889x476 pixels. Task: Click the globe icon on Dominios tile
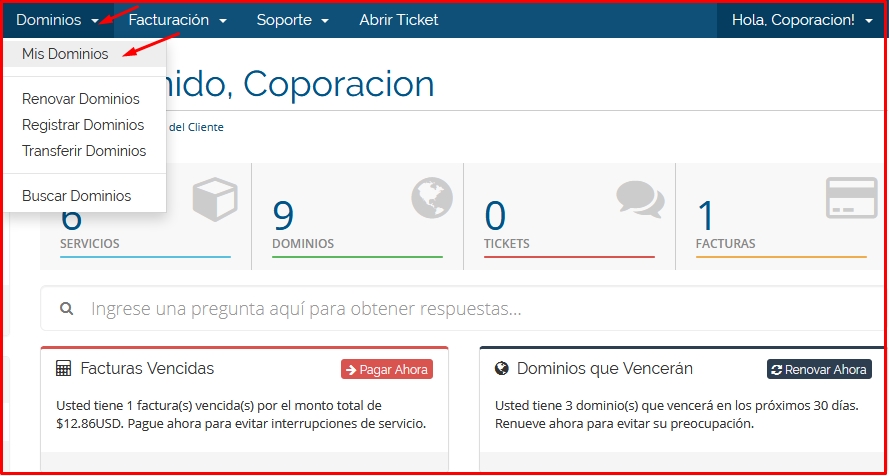coord(432,198)
